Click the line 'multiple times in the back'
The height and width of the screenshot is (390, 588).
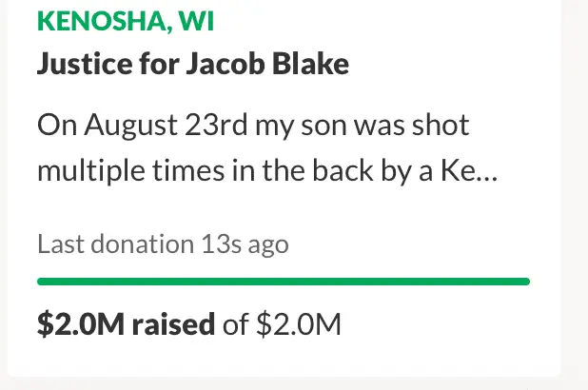tap(257, 172)
